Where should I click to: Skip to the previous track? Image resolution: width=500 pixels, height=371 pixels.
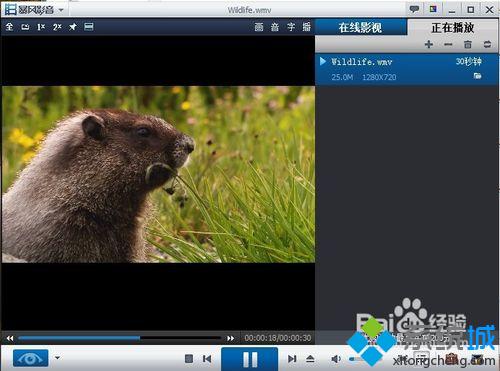pyautogui.click(x=207, y=359)
